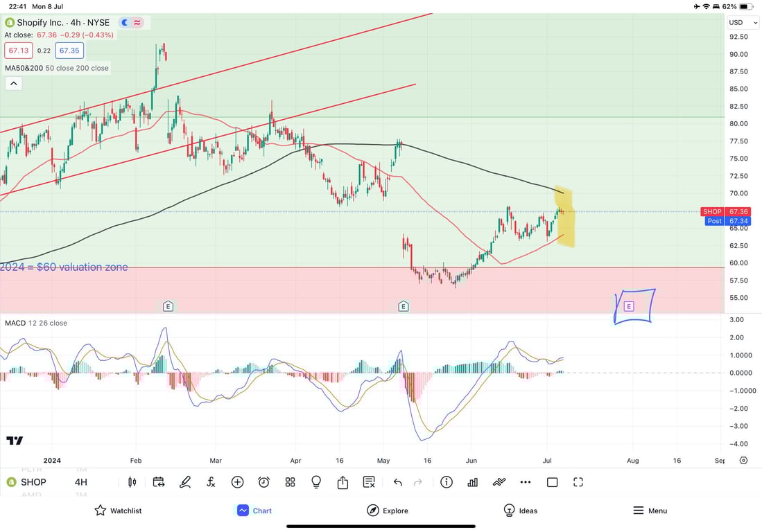
Task: Click the SHOP 67.36 price label
Action: [x=726, y=212]
